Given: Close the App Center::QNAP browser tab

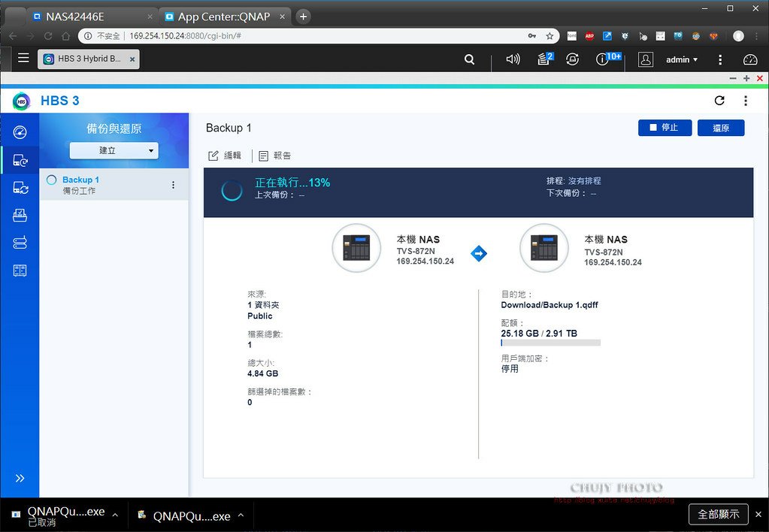Looking at the screenshot, I should coord(283,17).
